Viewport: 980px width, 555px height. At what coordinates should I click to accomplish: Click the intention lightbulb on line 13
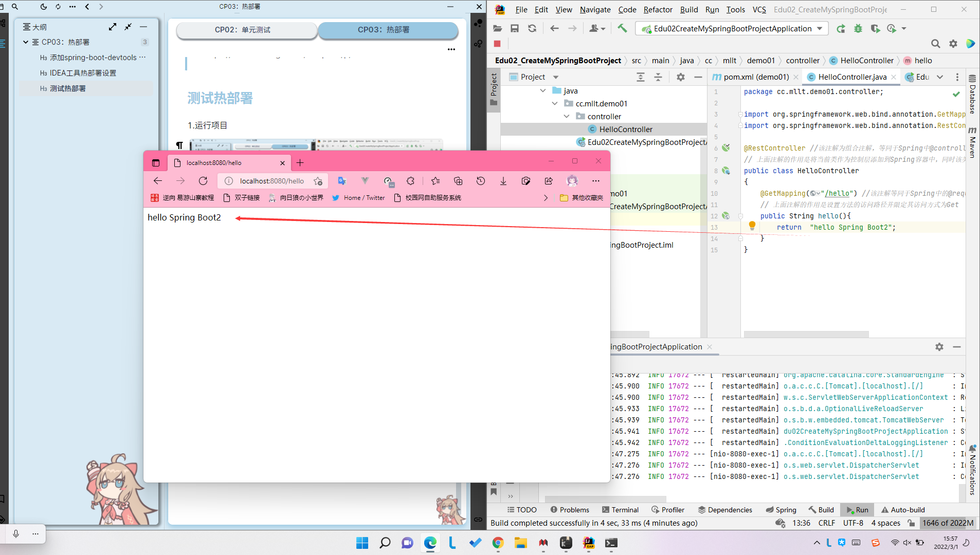752,226
